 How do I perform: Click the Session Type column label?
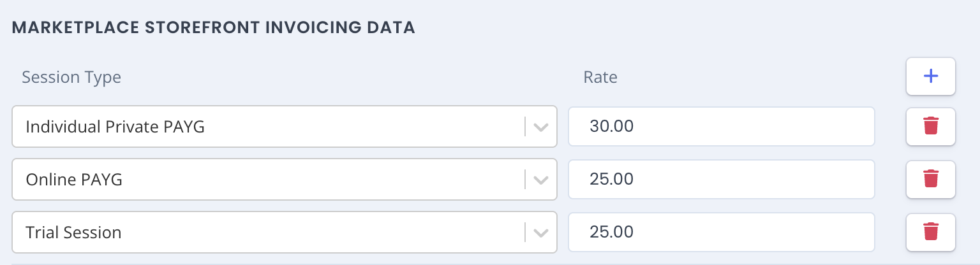click(71, 78)
